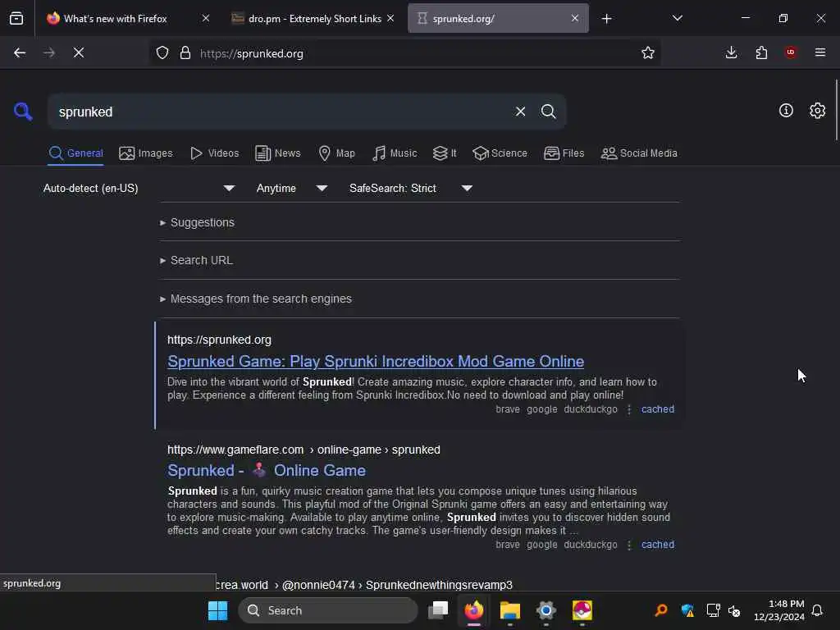Open Firefox tracking protection shield
Image resolution: width=840 pixels, height=630 pixels.
coord(162,53)
